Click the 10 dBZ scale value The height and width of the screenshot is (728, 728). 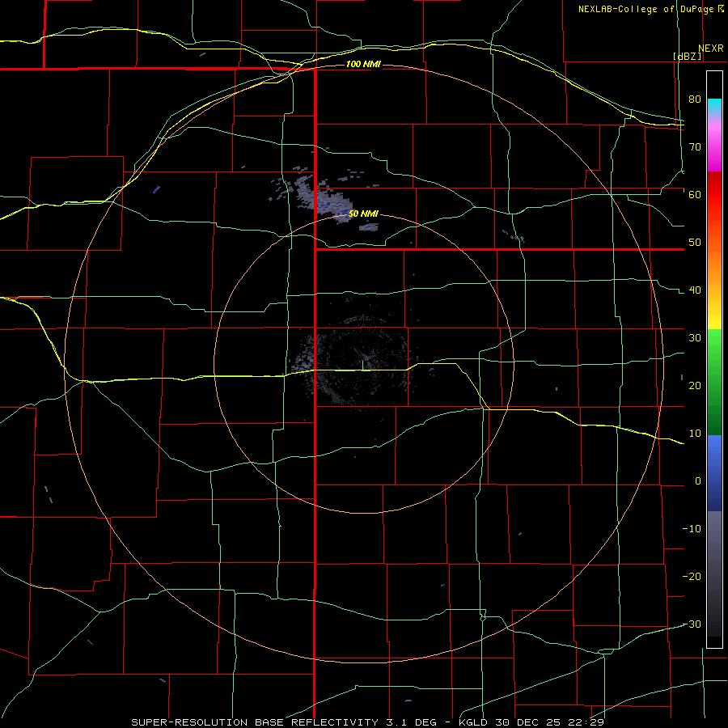pyautogui.click(x=695, y=434)
